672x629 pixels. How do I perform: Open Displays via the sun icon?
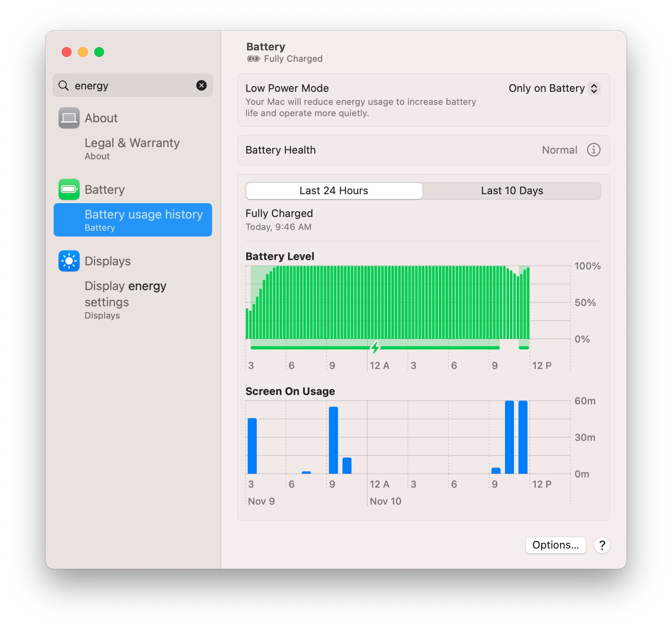click(x=69, y=261)
